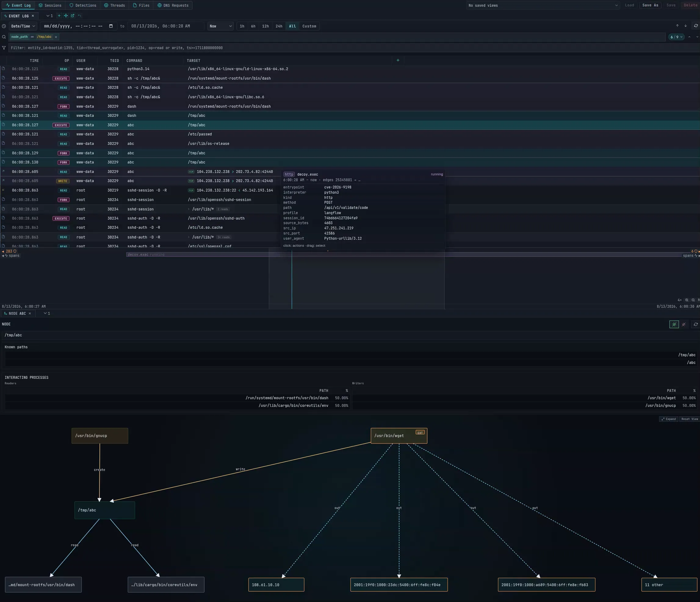Refresh the node panel
Viewport: 700px width, 602px height.
pos(696,324)
